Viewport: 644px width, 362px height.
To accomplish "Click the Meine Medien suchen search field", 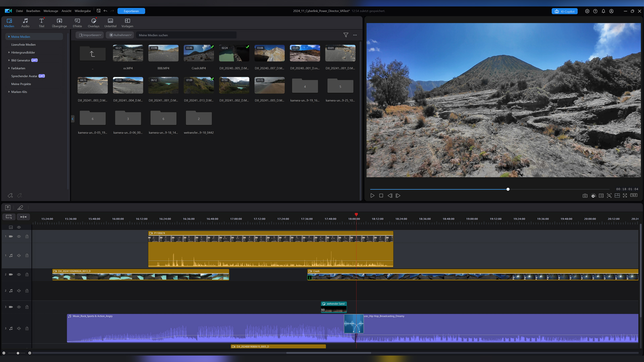I will [x=186, y=35].
